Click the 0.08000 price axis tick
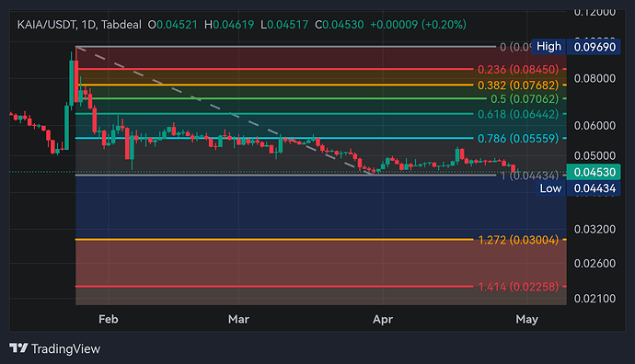The image size is (635, 364). [x=595, y=78]
